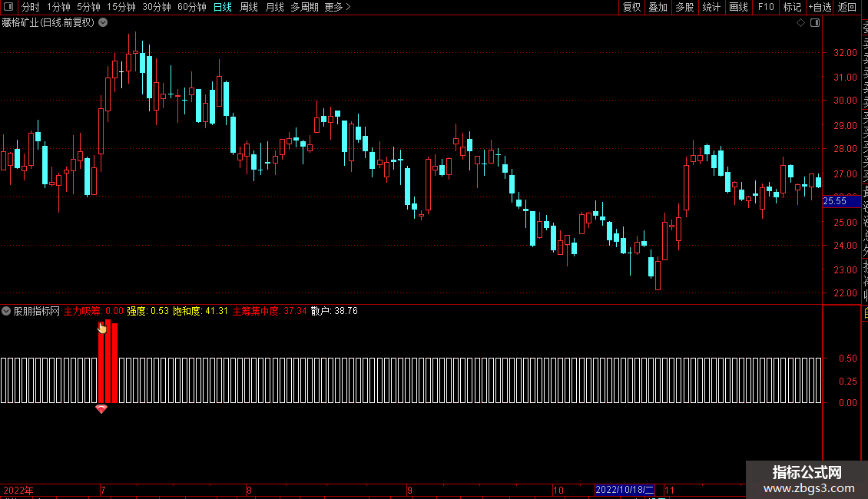The image size is (868, 499).
Task: Click the 25.55 current price tag
Action: [x=841, y=201]
